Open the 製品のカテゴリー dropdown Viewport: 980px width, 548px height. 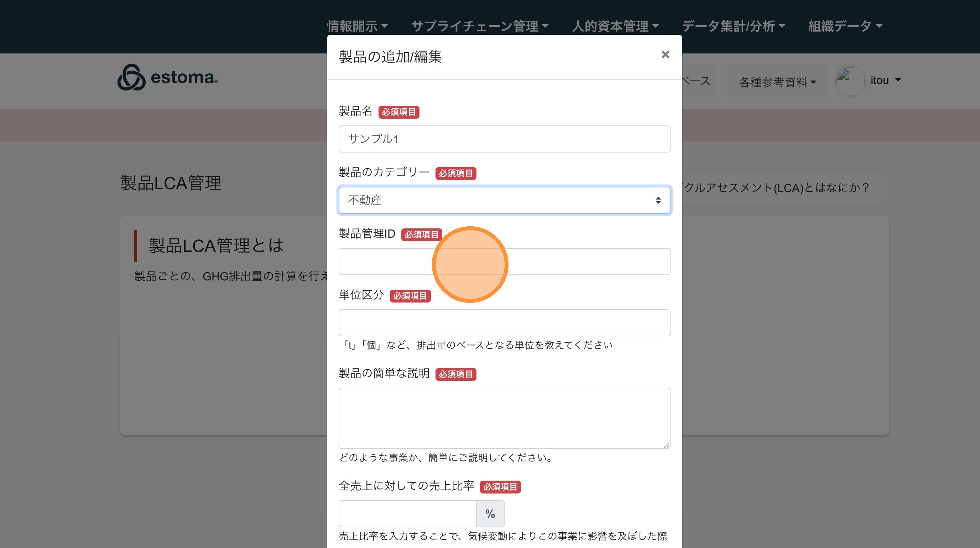pos(504,200)
